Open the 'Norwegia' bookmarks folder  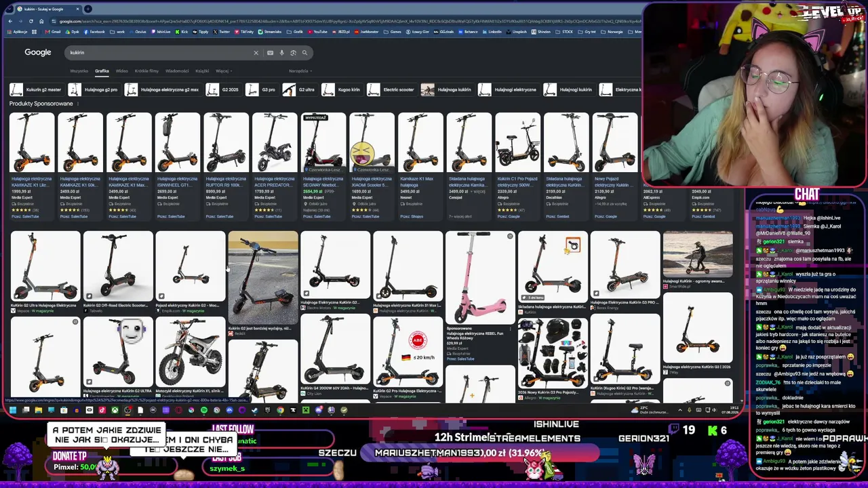point(611,31)
